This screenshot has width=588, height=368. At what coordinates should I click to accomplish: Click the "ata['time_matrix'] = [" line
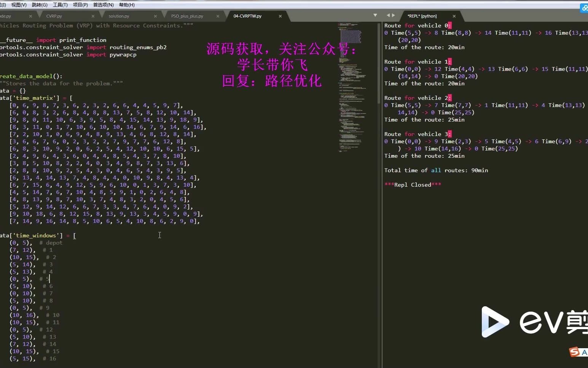pyautogui.click(x=36, y=98)
